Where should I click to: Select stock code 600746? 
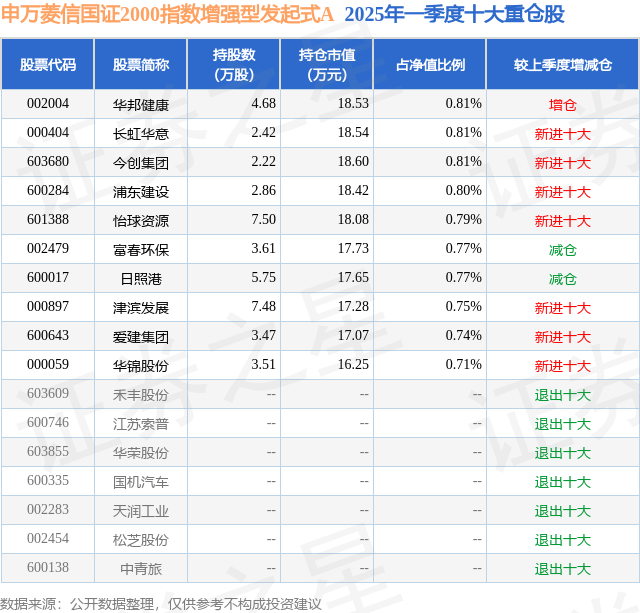coord(48,422)
